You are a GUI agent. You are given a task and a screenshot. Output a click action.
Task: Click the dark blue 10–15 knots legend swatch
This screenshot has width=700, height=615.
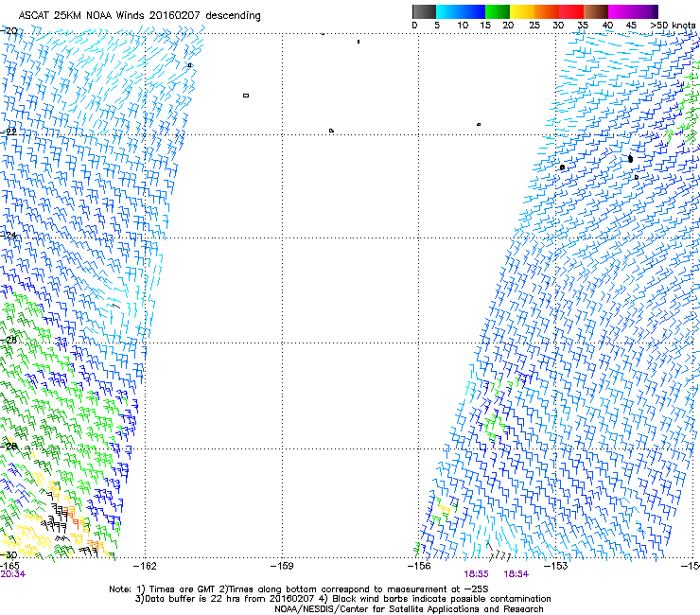tap(473, 11)
